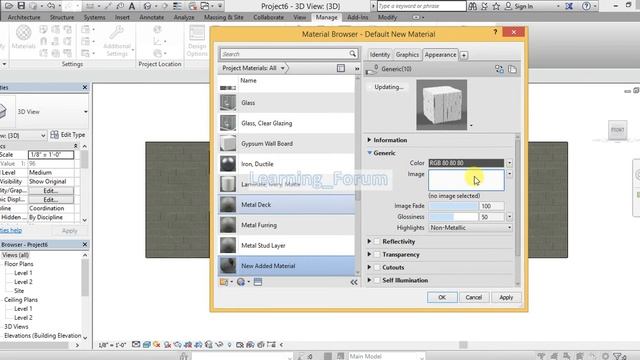This screenshot has width=640, height=360.
Task: Select New Added Material in list
Action: coord(287,266)
